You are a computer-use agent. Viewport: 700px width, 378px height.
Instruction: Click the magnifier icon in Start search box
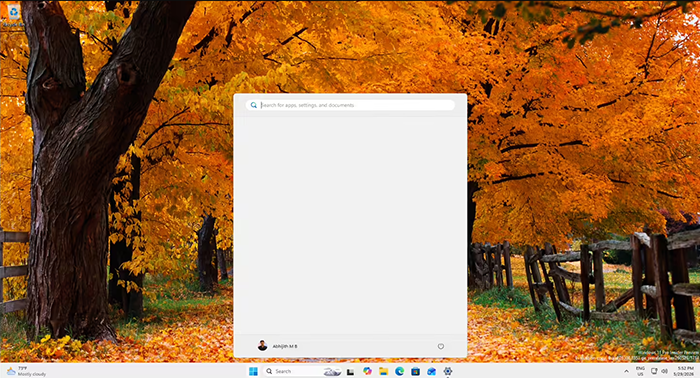point(254,105)
